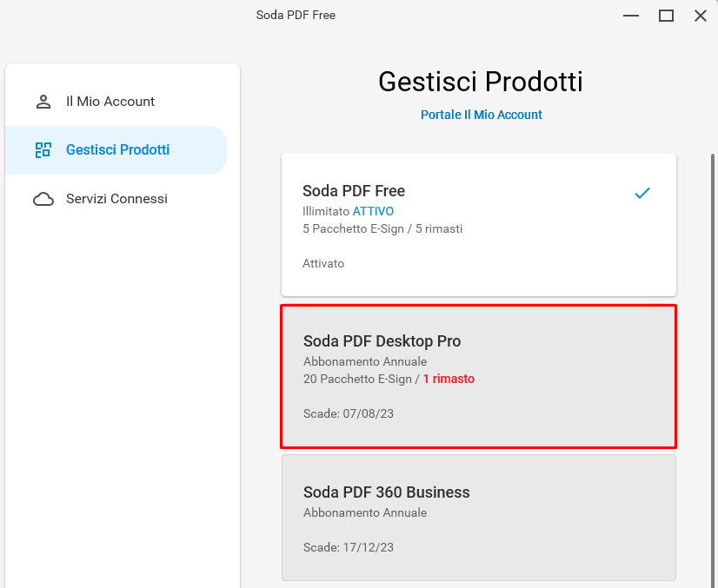This screenshot has width=718, height=588.
Task: Click the 'Scade: 07/08/23' expiry text
Action: [x=348, y=413]
